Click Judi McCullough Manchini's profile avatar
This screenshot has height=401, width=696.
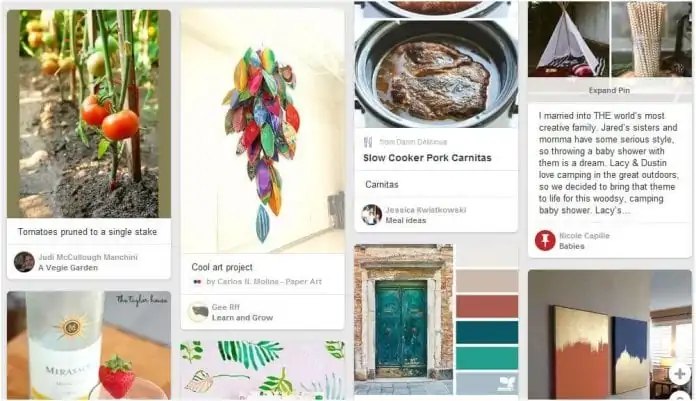(x=24, y=262)
